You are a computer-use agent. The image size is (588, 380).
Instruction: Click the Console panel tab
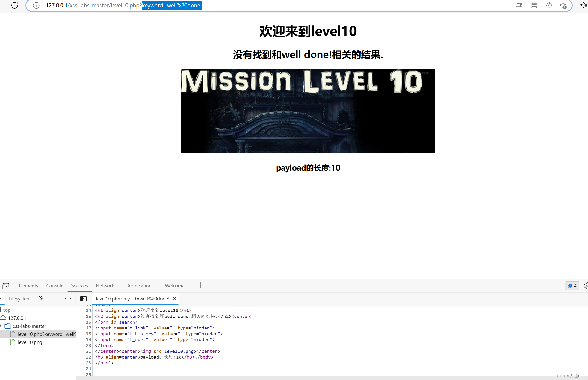coord(55,285)
